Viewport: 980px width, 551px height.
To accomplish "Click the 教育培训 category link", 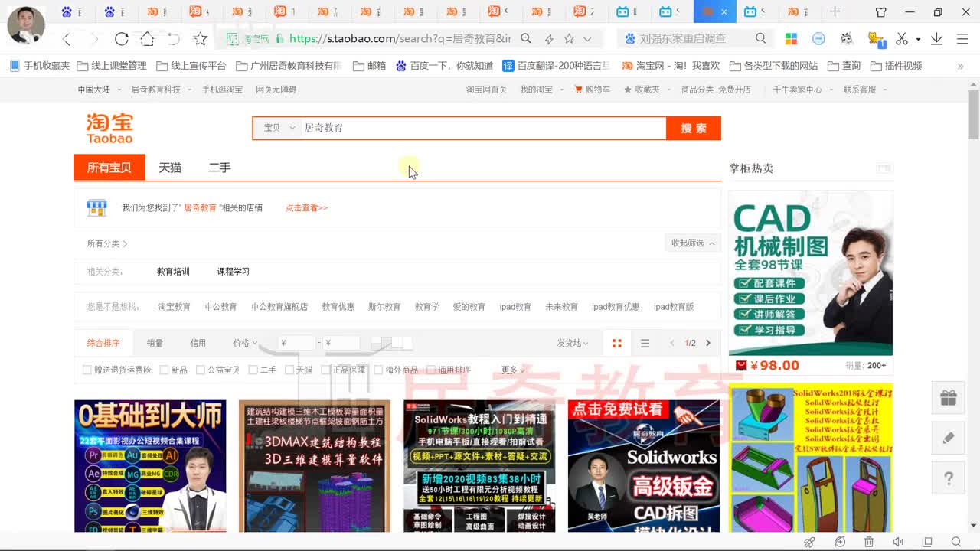I will click(173, 272).
